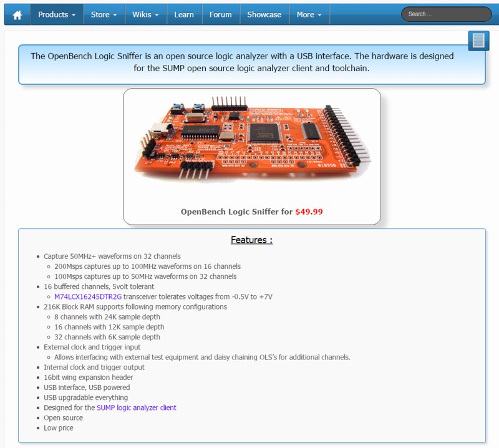
Task: Navigate to the Showcase page
Action: 264,14
